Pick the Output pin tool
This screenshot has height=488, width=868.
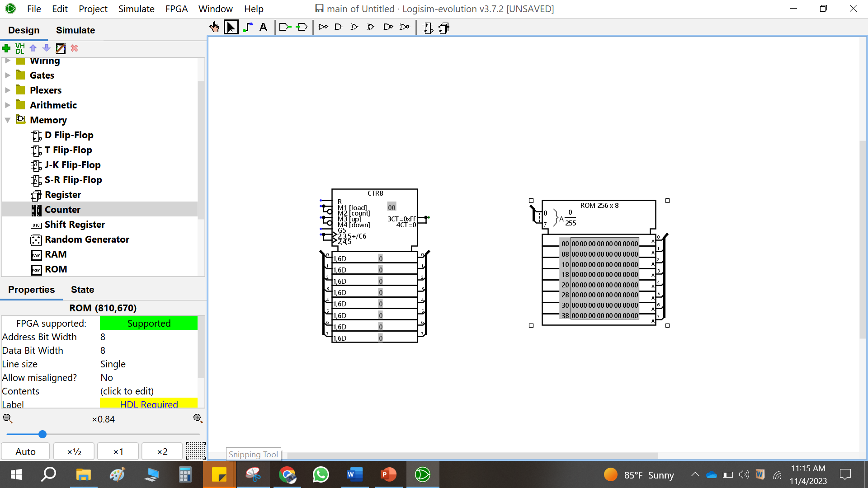click(x=302, y=27)
